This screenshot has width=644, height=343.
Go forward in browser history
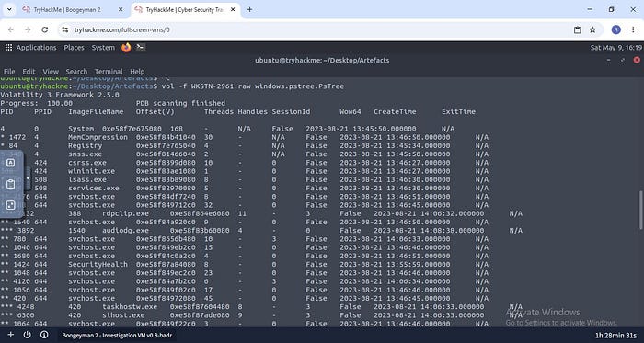28,29
